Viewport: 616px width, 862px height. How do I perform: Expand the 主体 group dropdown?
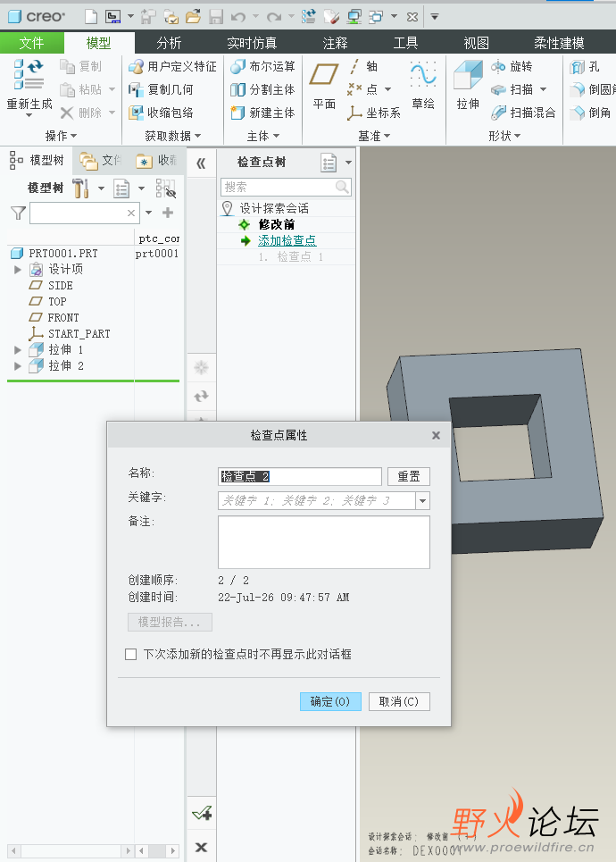(263, 135)
